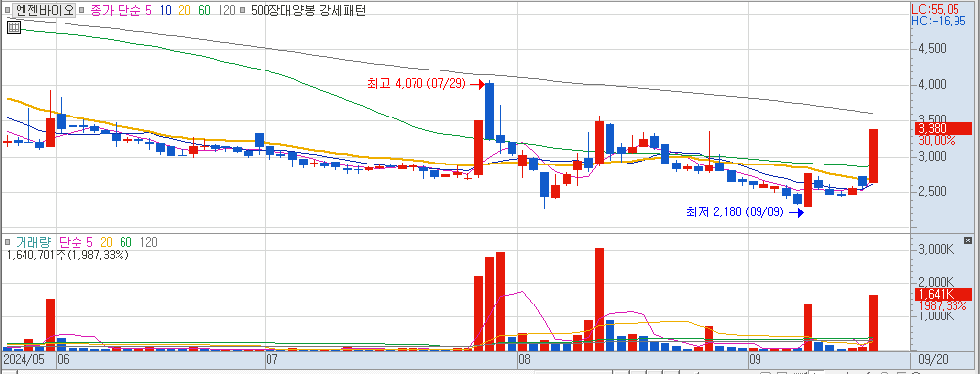Screen dimensions: 980x374
Task: Select the 단순 5 volume average legend
Action: [x=75, y=242]
